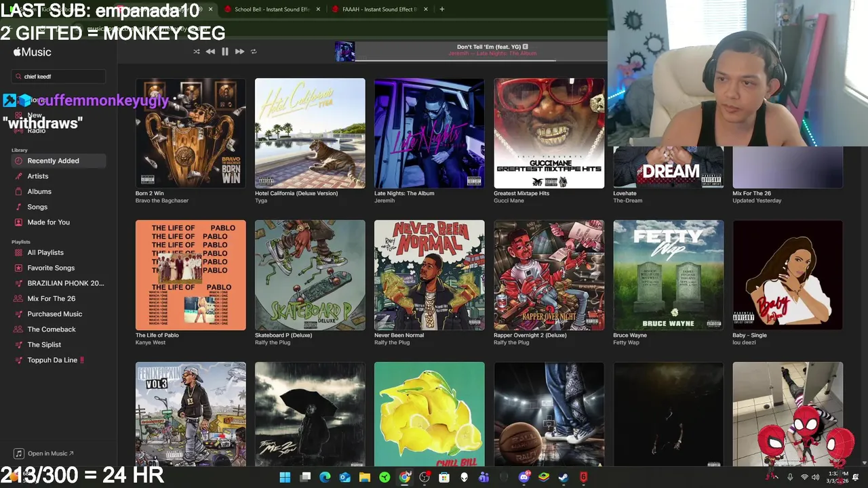
Task: Open Task View on the taskbar
Action: click(305, 477)
